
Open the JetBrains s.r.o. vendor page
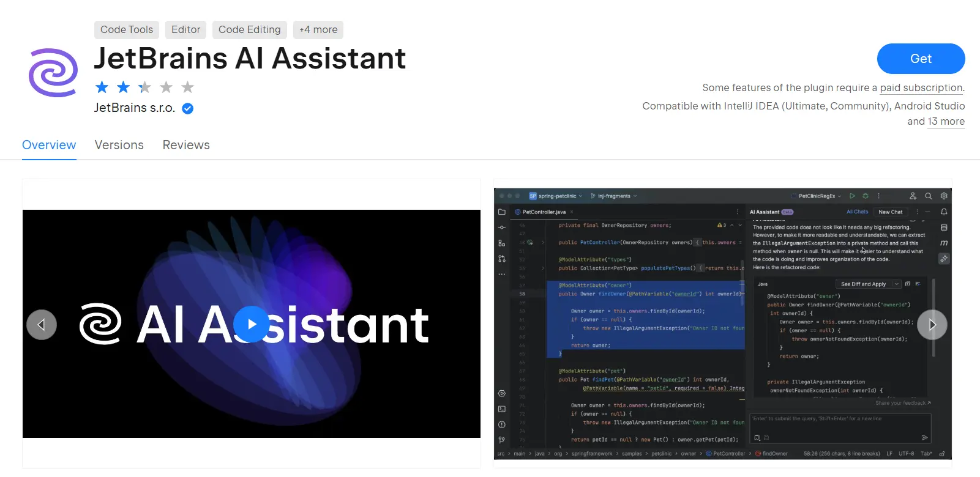tap(135, 108)
